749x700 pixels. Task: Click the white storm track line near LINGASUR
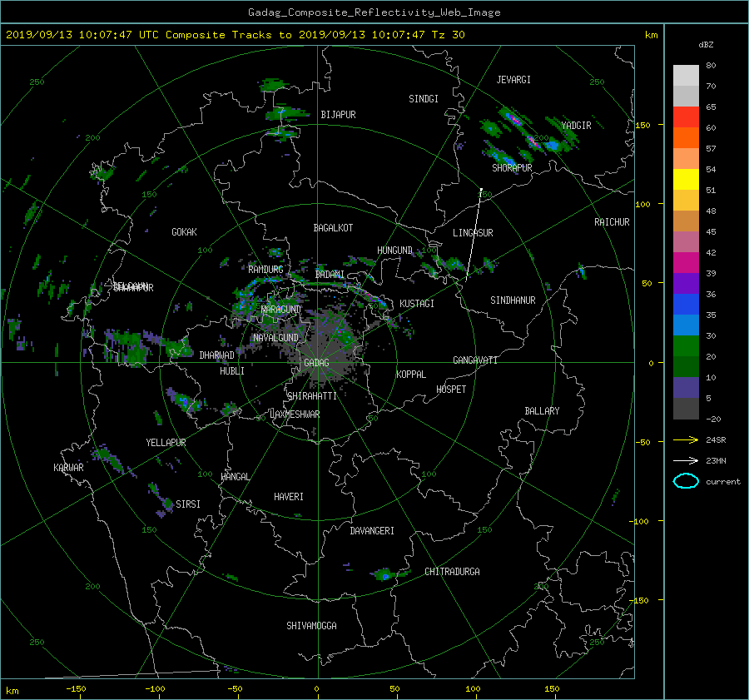[474, 234]
